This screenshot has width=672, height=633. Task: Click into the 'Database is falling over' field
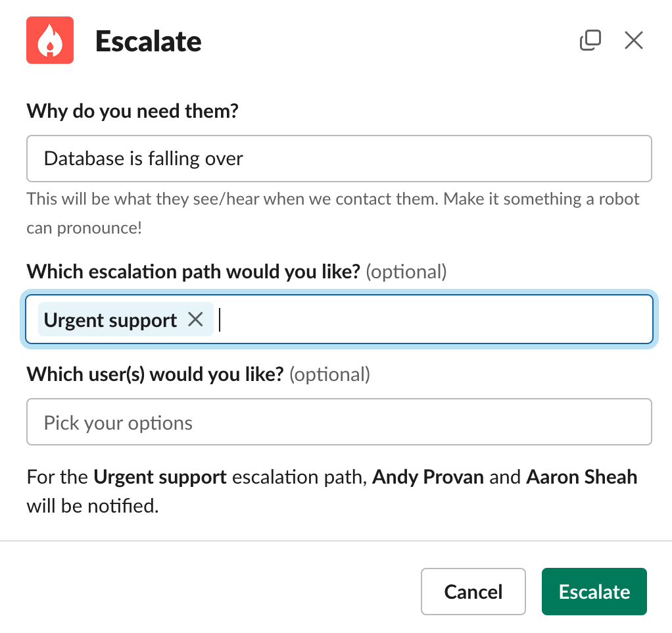click(x=339, y=159)
